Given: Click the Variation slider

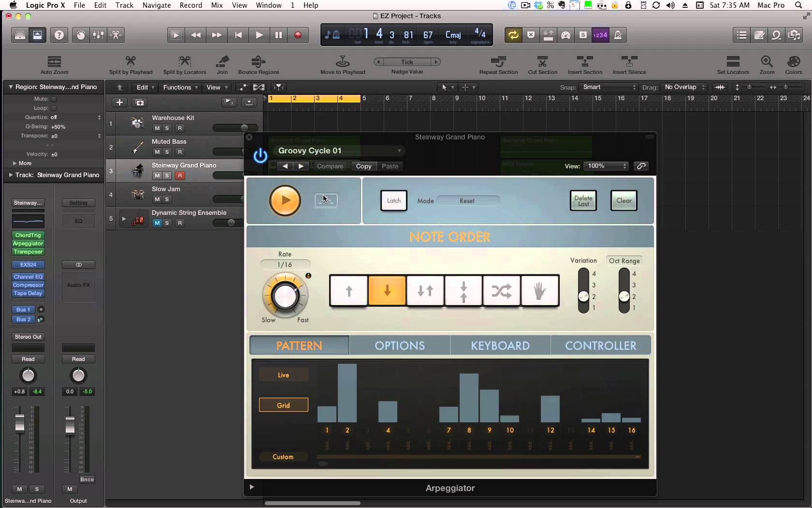Looking at the screenshot, I should (584, 291).
